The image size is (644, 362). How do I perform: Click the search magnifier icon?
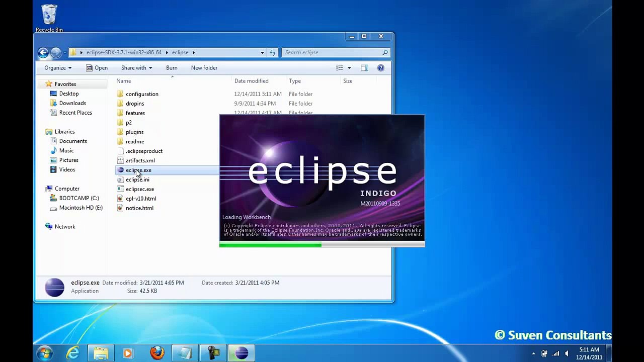[x=385, y=52]
